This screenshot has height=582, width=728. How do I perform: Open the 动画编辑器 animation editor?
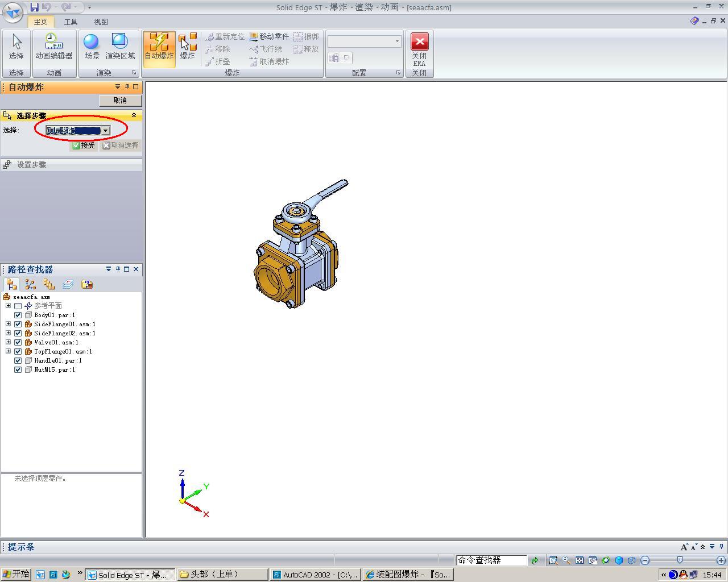click(54, 47)
